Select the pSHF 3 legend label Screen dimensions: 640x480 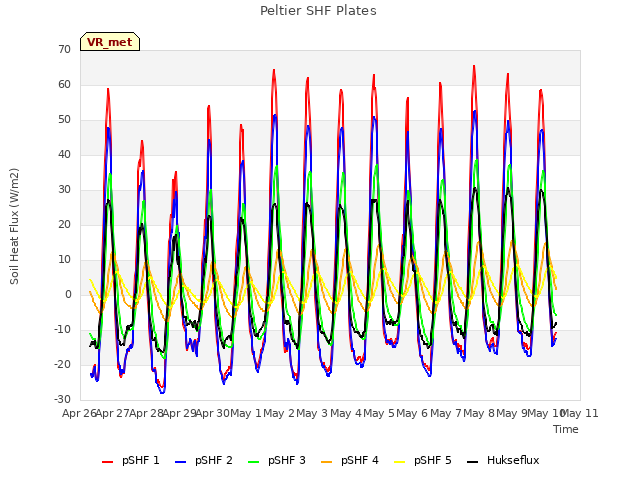click(x=287, y=460)
